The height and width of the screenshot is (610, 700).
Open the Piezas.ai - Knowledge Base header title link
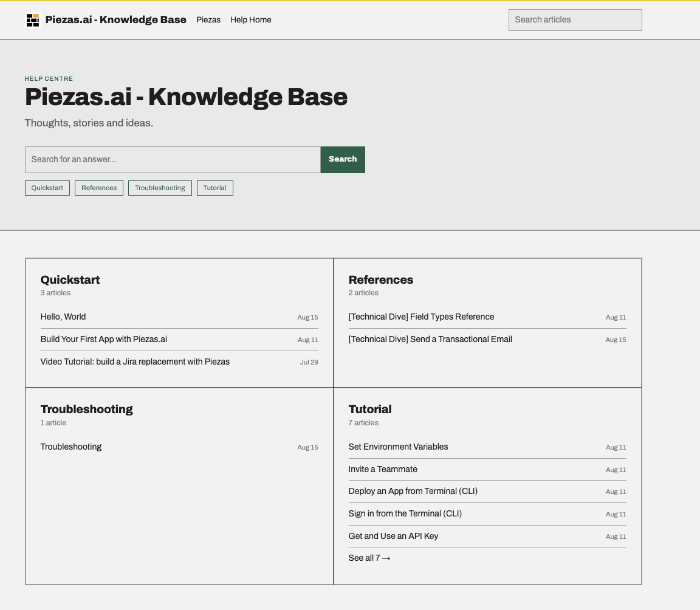[x=115, y=19]
